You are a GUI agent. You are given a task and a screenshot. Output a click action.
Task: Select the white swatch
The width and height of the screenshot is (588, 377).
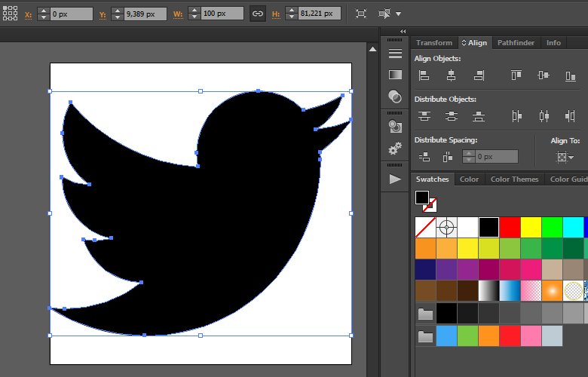pyautogui.click(x=467, y=227)
